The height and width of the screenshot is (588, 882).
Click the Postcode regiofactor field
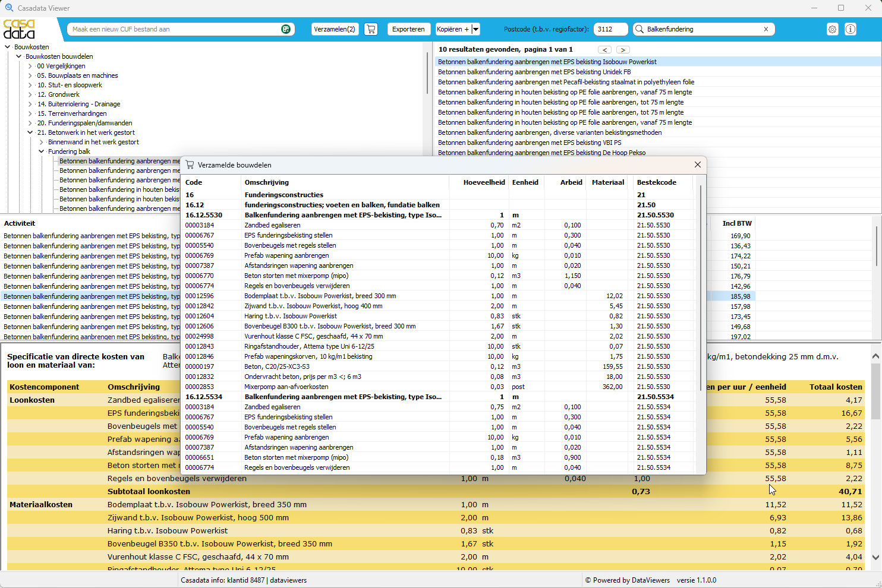click(x=610, y=29)
